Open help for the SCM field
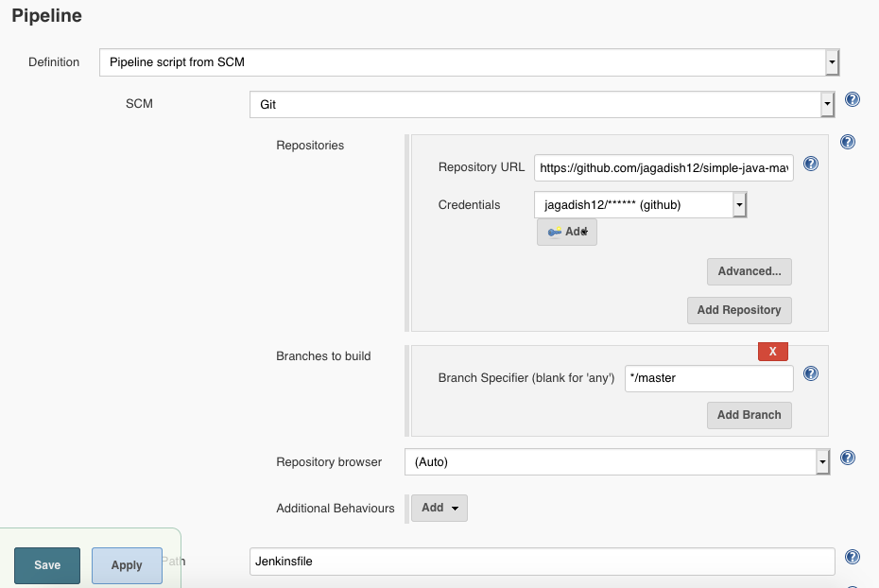The image size is (879, 588). [853, 99]
